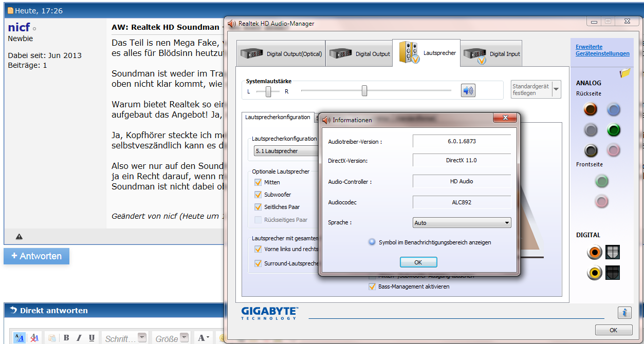Select the Lautsprecherkonfiguration sub-tab
The width and height of the screenshot is (644, 344).
tap(278, 117)
